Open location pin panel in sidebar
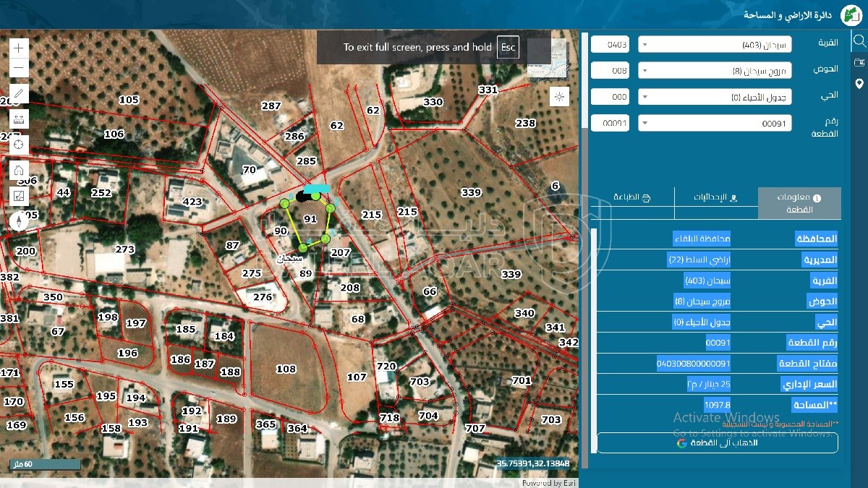 pyautogui.click(x=859, y=84)
